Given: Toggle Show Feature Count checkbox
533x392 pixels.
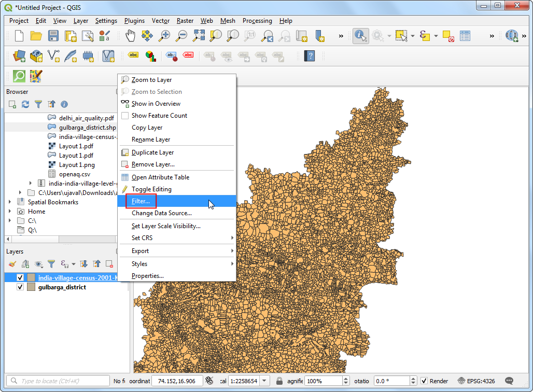Looking at the screenshot, I should 125,116.
